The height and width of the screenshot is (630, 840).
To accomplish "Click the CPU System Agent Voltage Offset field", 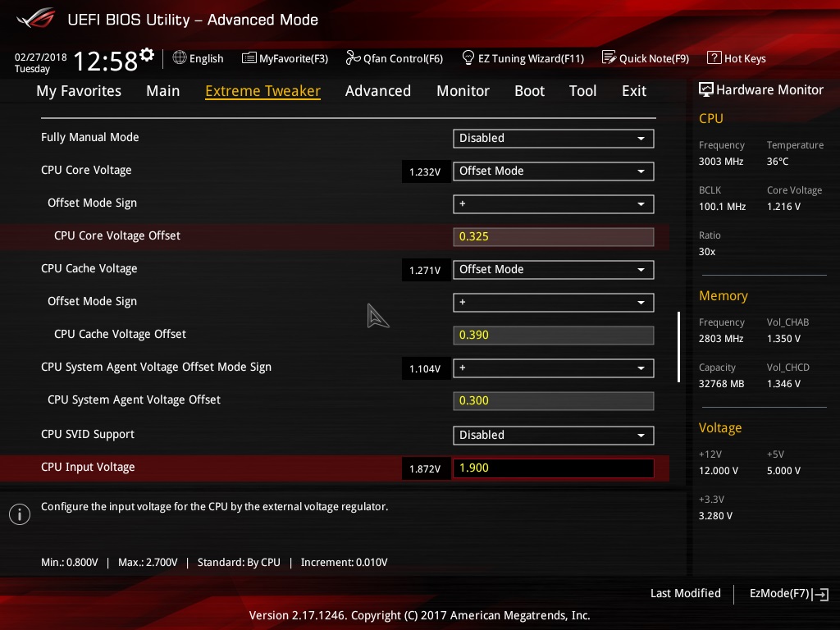I will click(554, 400).
